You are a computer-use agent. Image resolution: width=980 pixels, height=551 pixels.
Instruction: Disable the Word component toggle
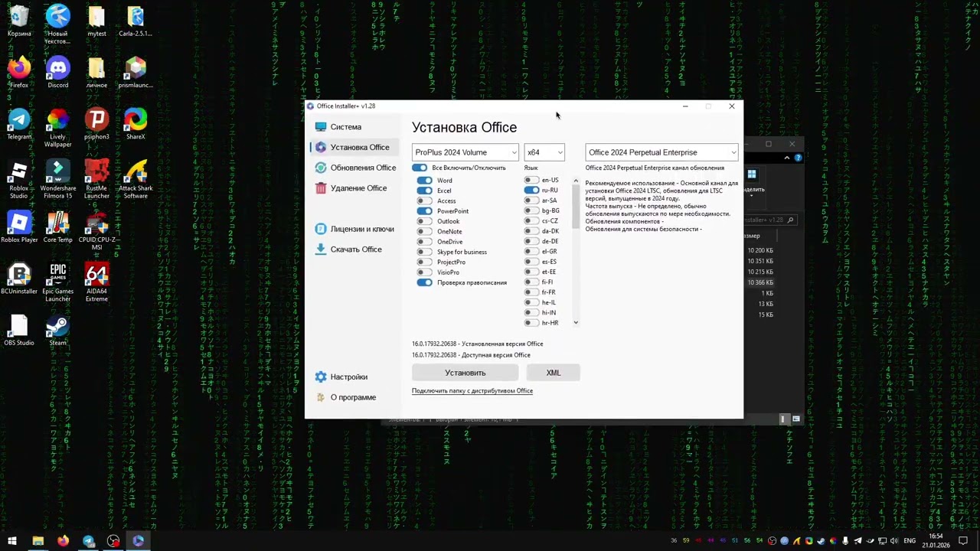pyautogui.click(x=425, y=181)
